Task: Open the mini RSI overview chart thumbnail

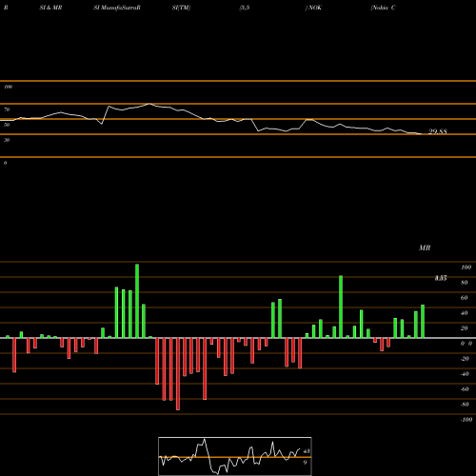Action: coord(235,456)
